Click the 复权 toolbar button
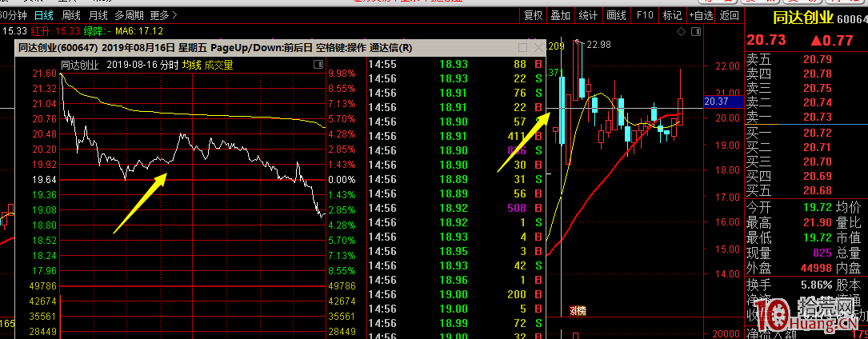868x339 pixels. 533,15
